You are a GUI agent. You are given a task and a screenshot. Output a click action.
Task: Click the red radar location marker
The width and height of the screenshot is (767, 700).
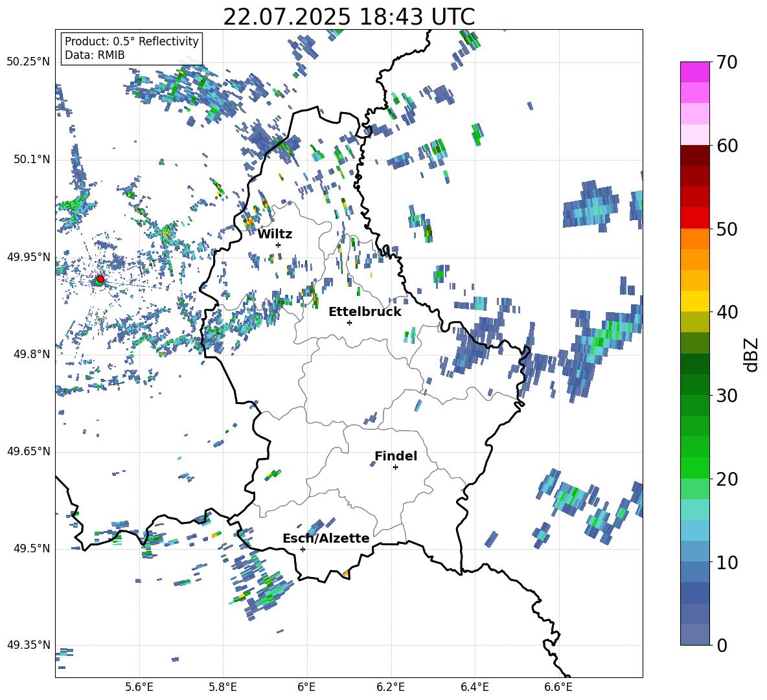point(100,279)
